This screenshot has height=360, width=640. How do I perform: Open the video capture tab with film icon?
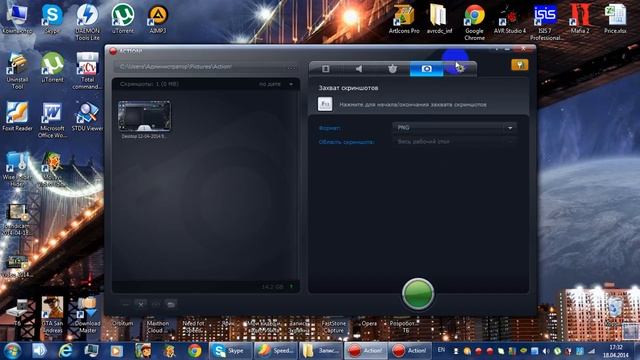pyautogui.click(x=325, y=69)
